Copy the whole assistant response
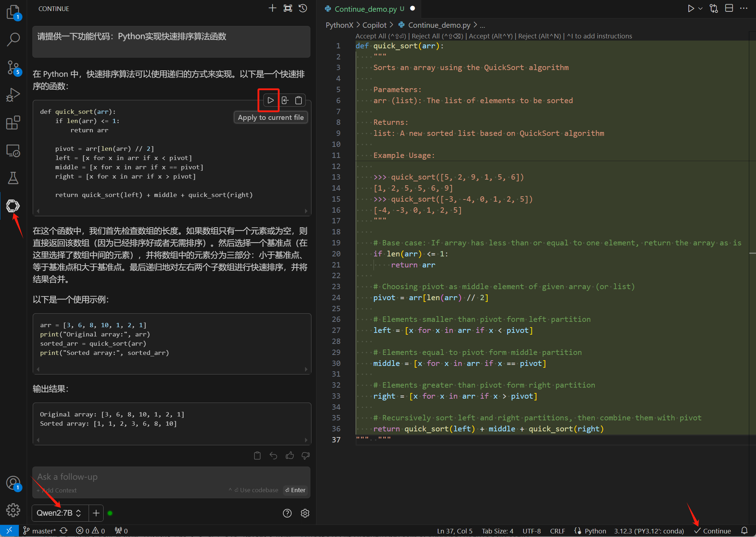 [257, 456]
